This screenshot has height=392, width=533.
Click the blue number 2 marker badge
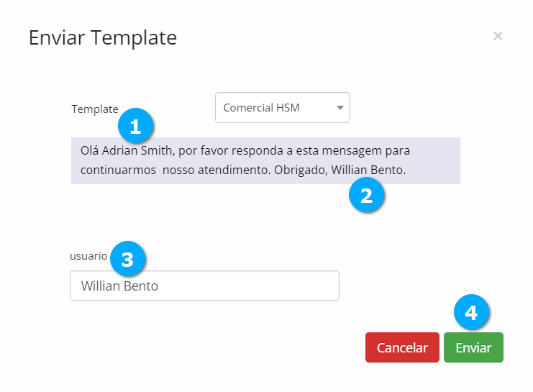367,195
